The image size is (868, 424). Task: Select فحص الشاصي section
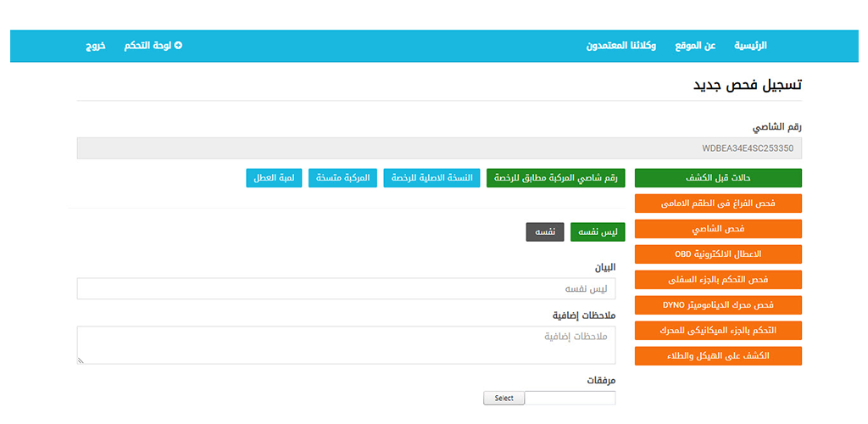[718, 229]
